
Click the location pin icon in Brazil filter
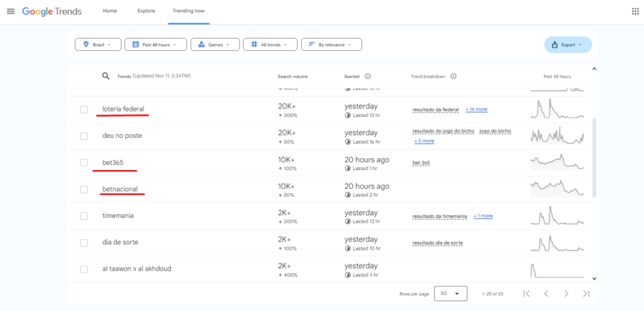coord(86,45)
